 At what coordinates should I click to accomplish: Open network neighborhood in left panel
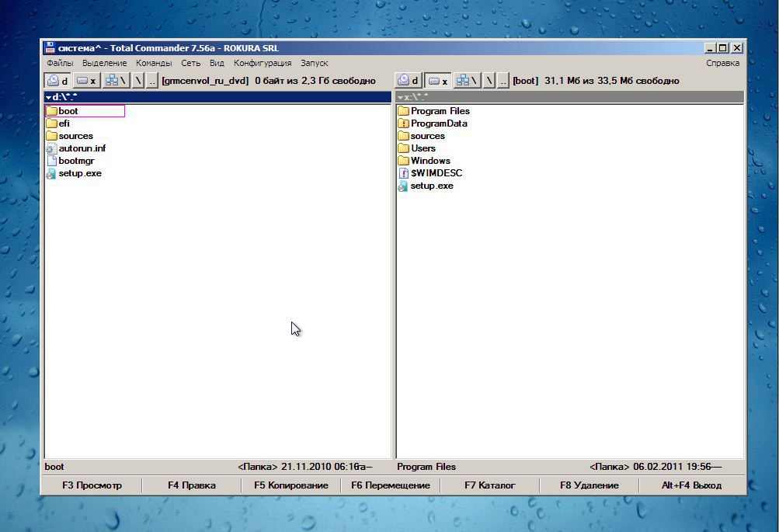(116, 81)
